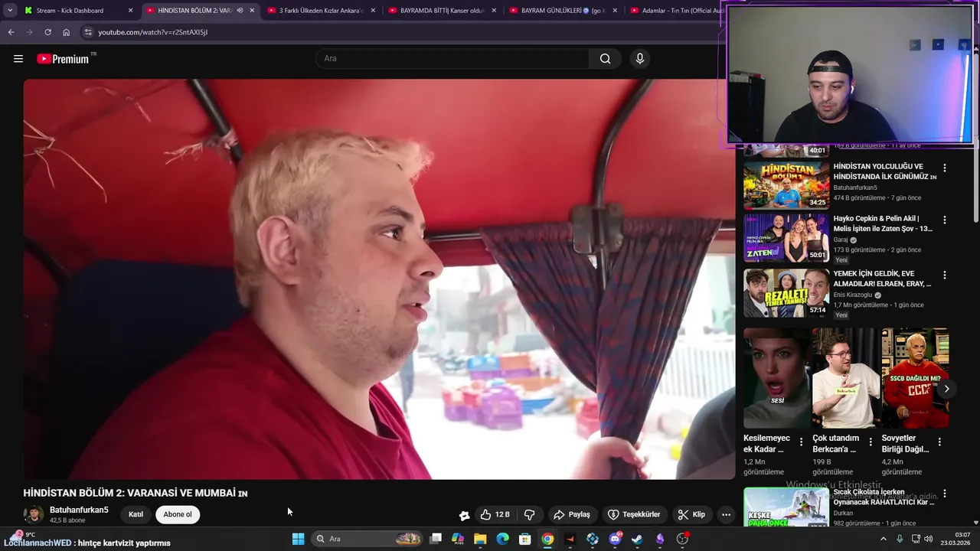Click the Katıl join button
Image resolution: width=980 pixels, height=551 pixels.
pyautogui.click(x=136, y=514)
